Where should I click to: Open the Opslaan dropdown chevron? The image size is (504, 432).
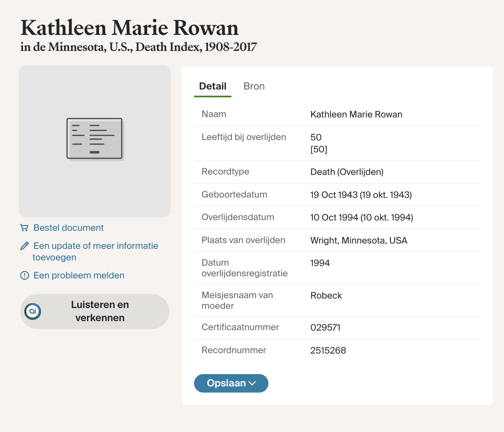[x=252, y=383]
